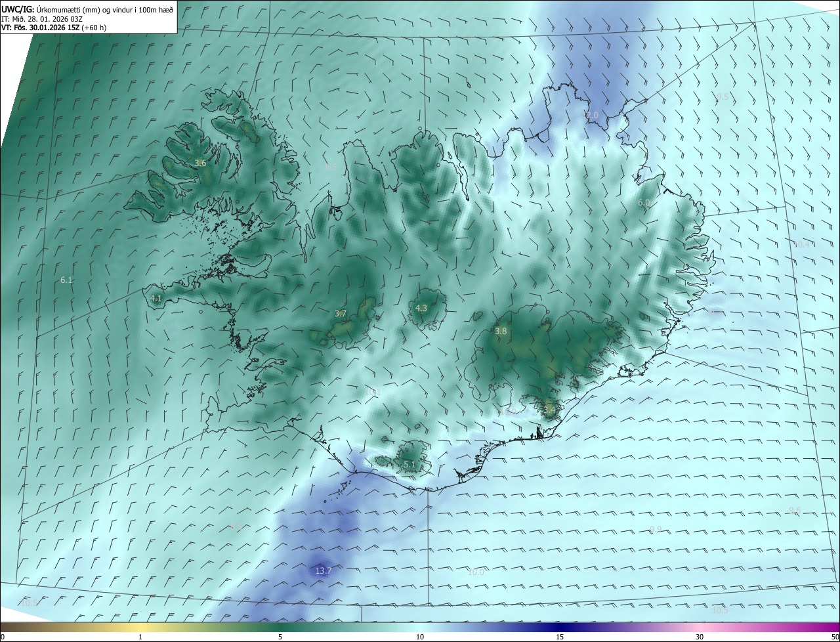Click the 1 tick on the color scale

pos(140,637)
